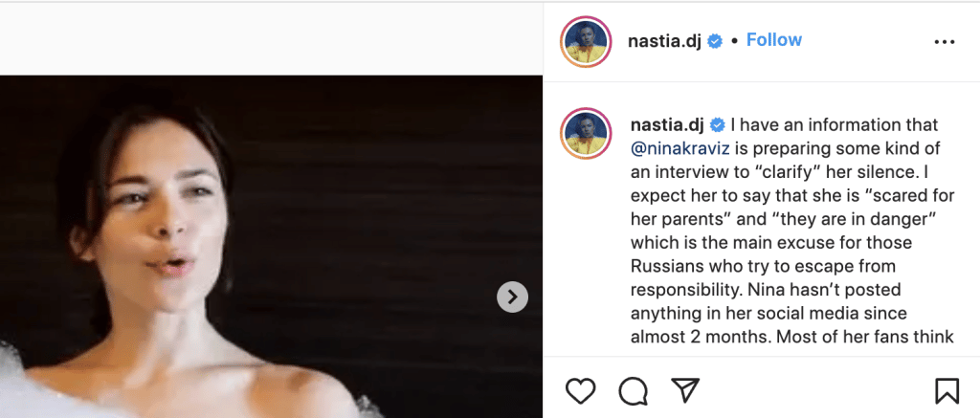This screenshot has height=418, width=980.
Task: Click the phrase "almost 2 months" in caption
Action: point(689,335)
